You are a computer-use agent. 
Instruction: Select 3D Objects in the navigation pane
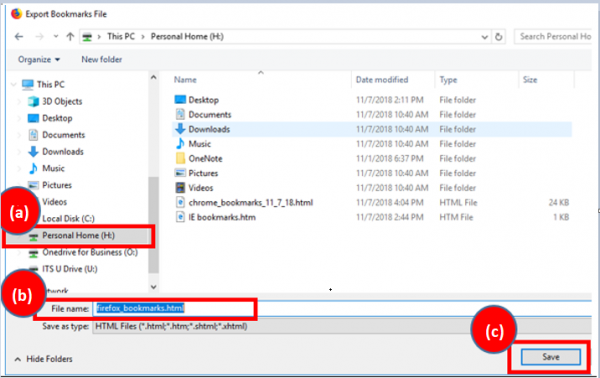62,101
